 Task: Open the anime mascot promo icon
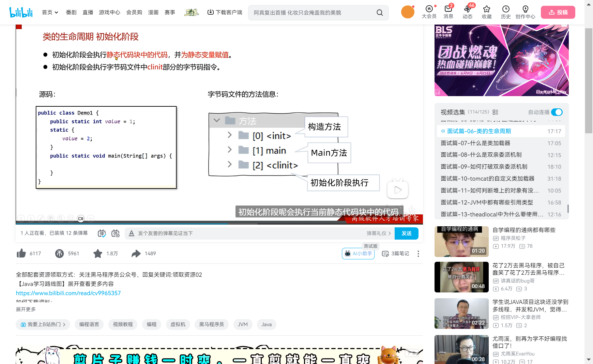tap(192, 13)
